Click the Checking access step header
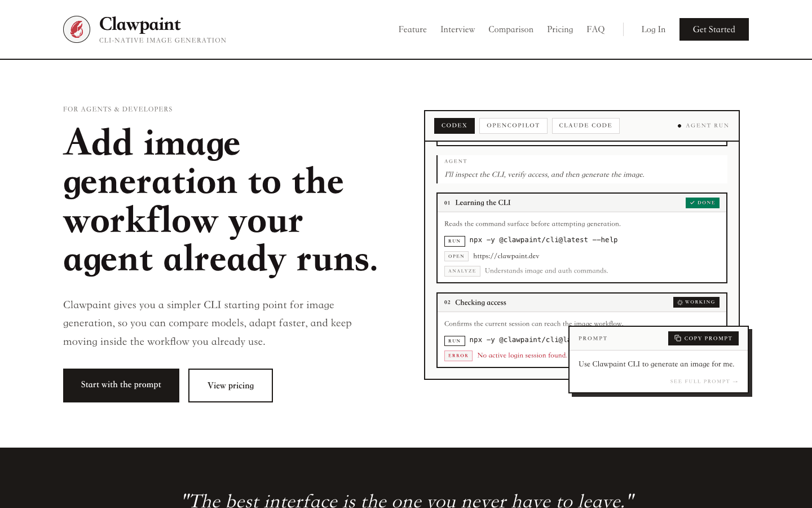This screenshot has height=508, width=812. click(x=582, y=303)
